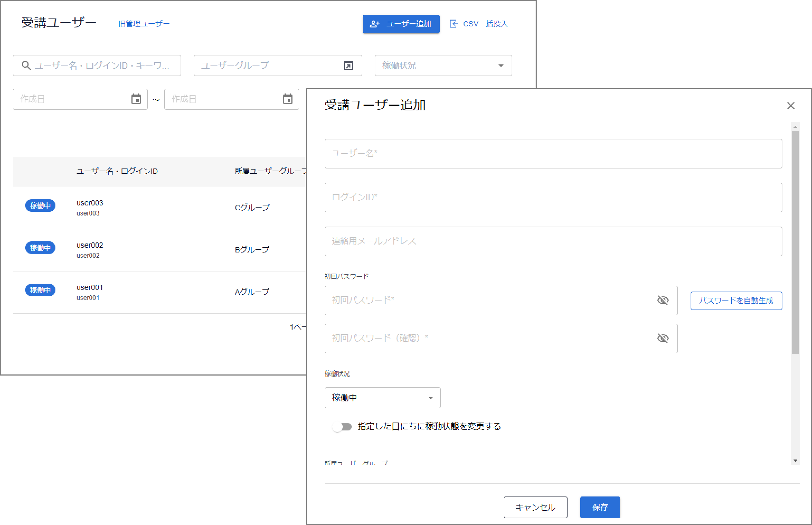
Task: Click the user search field with magnifier
Action: click(97, 65)
